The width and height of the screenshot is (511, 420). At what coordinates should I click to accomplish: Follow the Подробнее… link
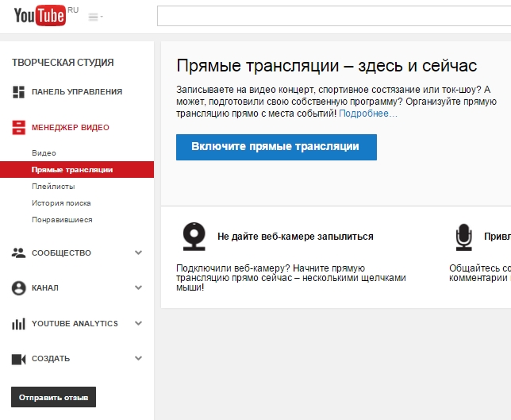368,114
